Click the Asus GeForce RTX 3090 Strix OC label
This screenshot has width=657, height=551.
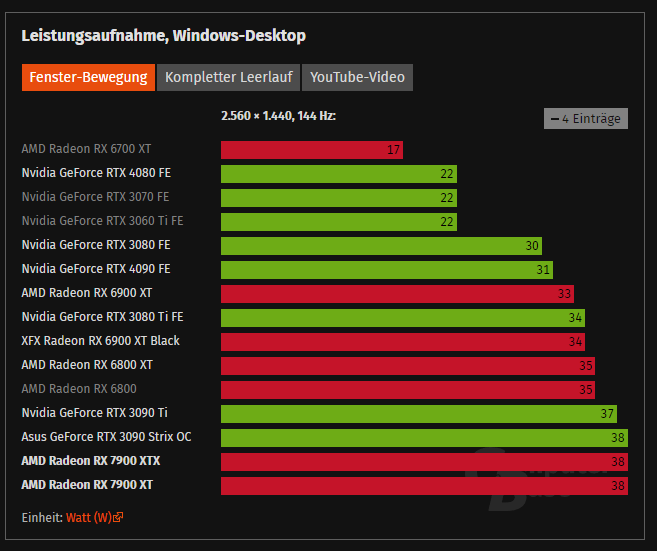106,437
